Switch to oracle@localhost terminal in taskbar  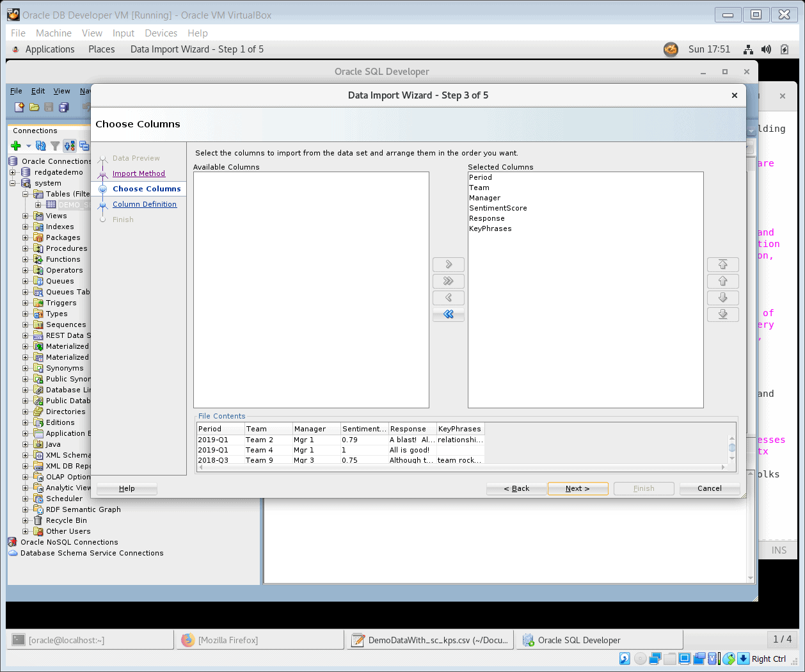(90, 640)
